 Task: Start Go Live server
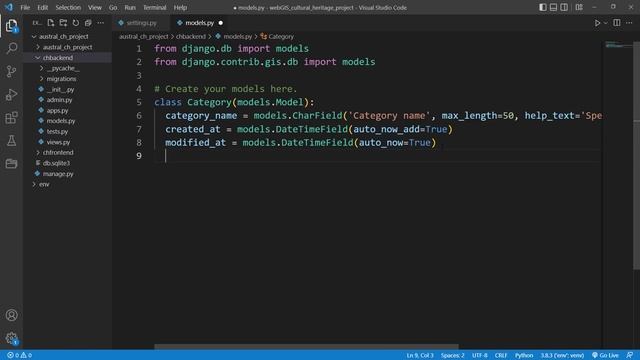click(x=605, y=355)
